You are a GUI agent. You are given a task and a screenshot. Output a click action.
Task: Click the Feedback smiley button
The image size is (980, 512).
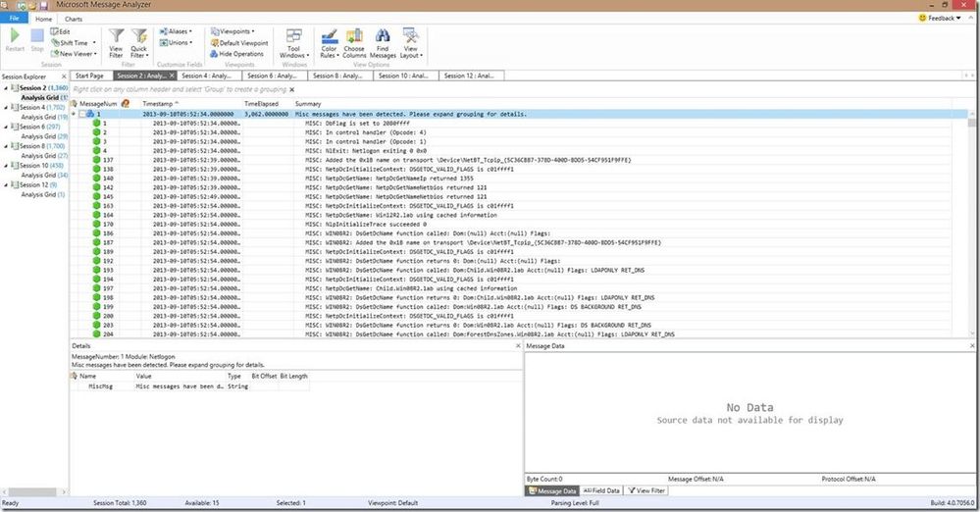940,18
